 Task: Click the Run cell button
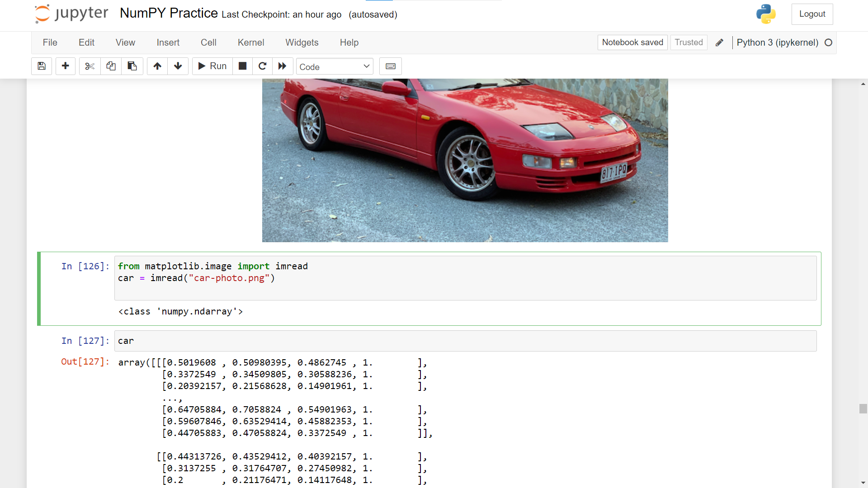click(212, 66)
